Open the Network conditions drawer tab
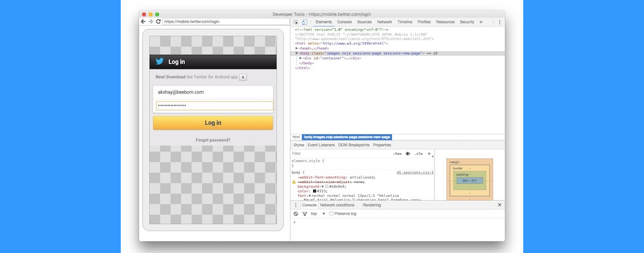644x253 pixels. pyautogui.click(x=337, y=205)
